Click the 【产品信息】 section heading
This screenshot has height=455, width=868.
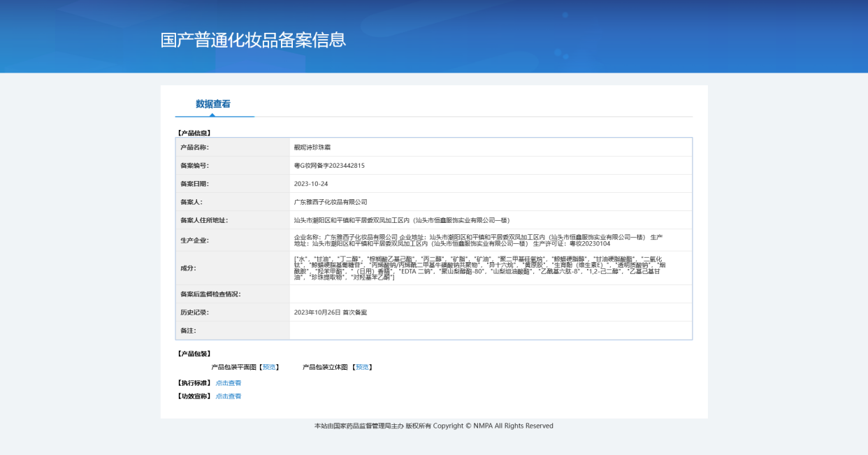[194, 133]
